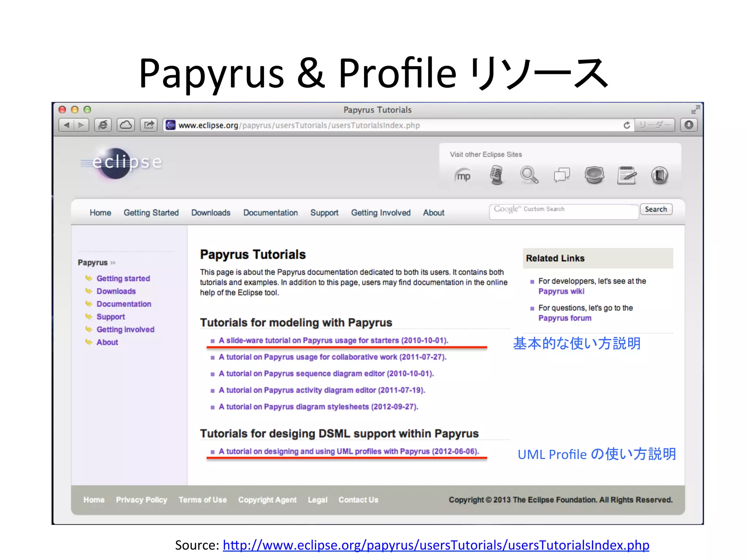Open Home in the top navigation

point(100,213)
